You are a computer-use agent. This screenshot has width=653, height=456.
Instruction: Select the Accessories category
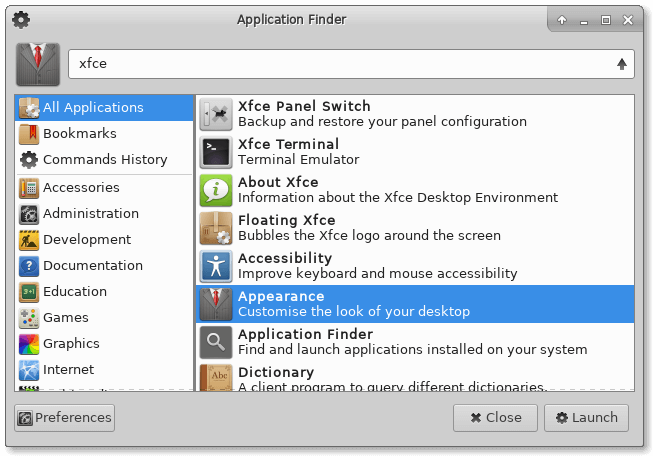(x=80, y=188)
